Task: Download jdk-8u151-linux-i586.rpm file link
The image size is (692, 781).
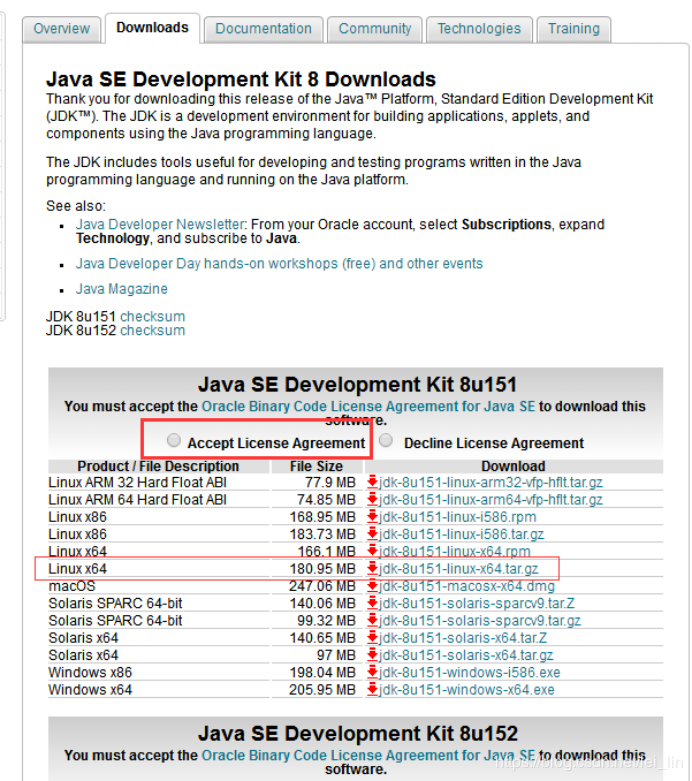Action: (x=458, y=517)
